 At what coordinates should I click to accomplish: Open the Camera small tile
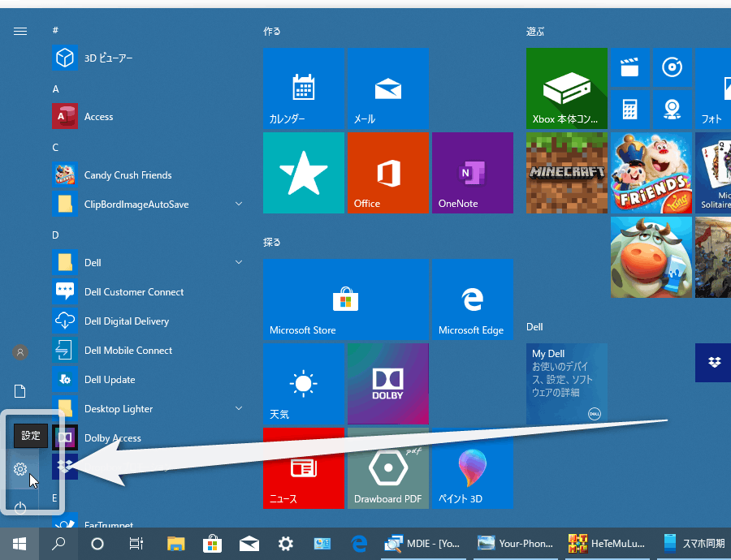pos(673,110)
